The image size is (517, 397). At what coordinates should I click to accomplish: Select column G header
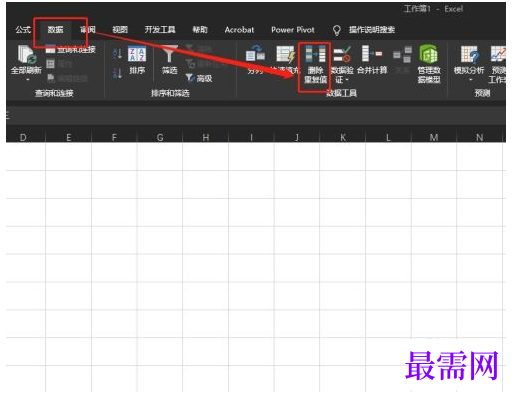(x=160, y=137)
